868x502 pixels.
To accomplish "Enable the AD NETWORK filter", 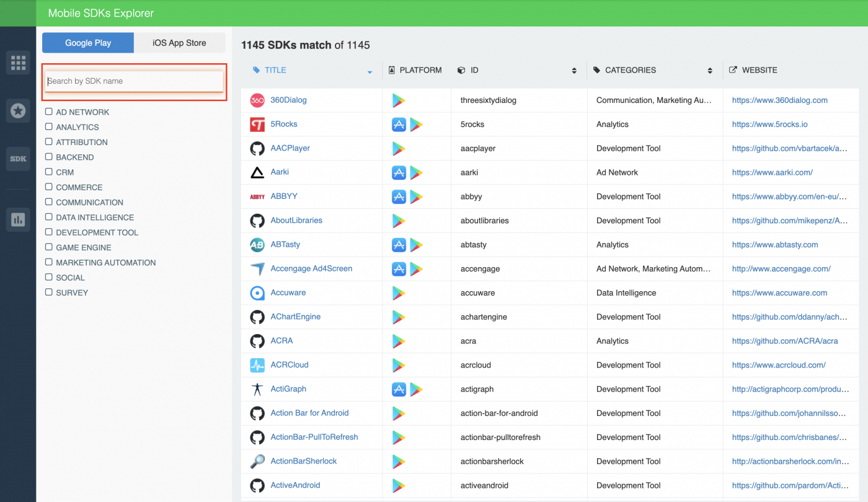I will (48, 112).
